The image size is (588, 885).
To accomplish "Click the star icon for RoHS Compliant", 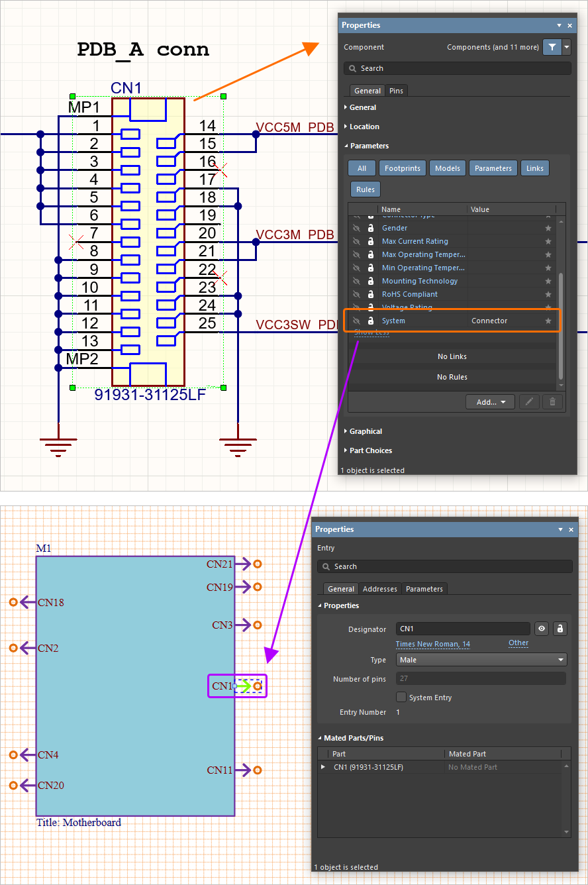I will coord(548,294).
